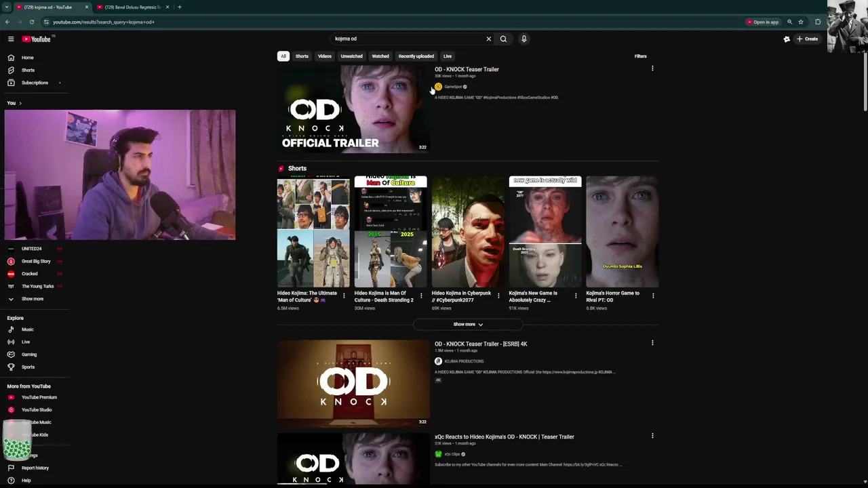Open the GameSpot channel link

coord(453,87)
